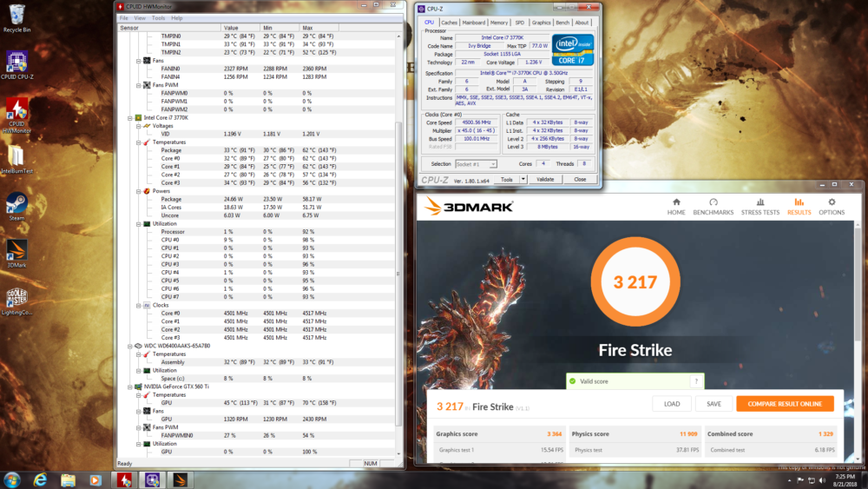Switch to CPU-Z Bench tab

pyautogui.click(x=562, y=23)
